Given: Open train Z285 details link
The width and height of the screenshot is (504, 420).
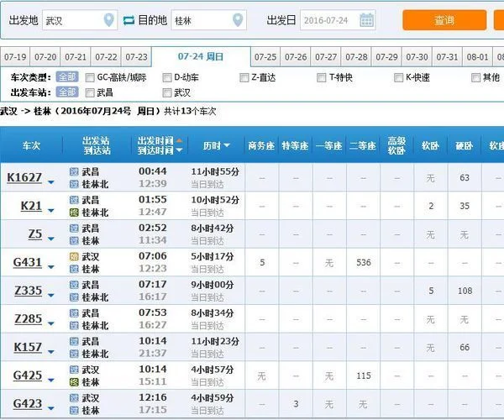Looking at the screenshot, I should click(x=29, y=318).
